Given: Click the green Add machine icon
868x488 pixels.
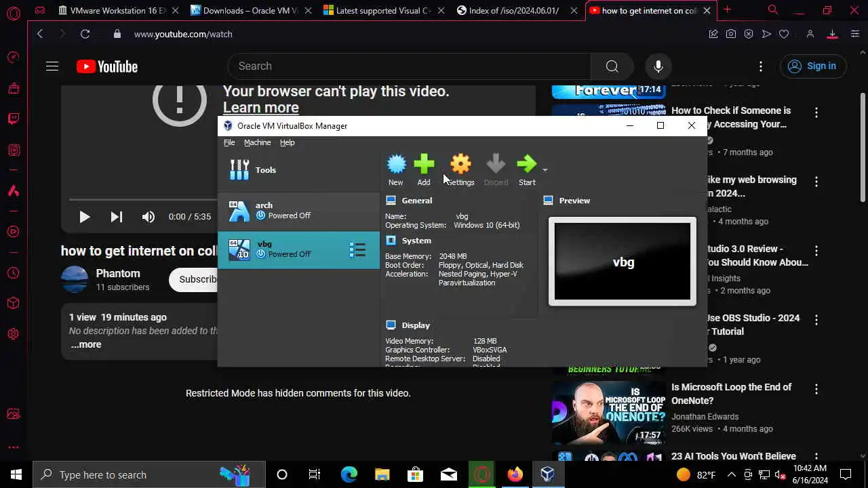Looking at the screenshot, I should (x=424, y=164).
